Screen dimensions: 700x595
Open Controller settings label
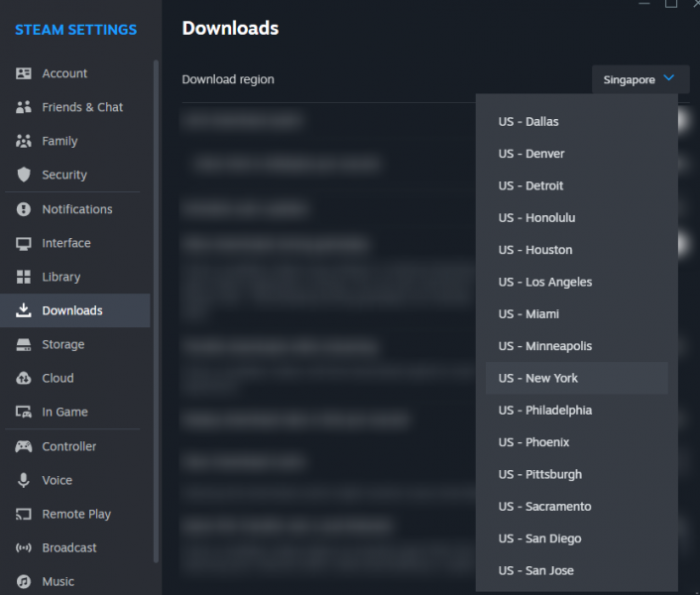pyautogui.click(x=68, y=446)
